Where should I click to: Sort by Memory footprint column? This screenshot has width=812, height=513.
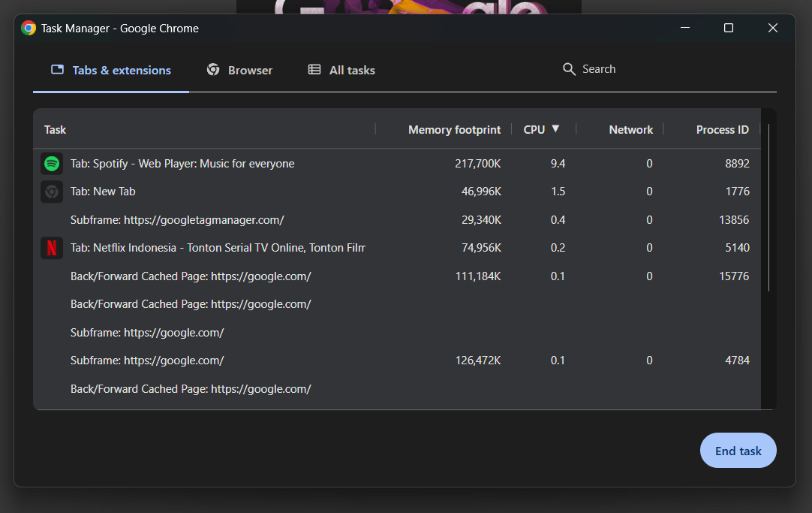click(x=454, y=130)
